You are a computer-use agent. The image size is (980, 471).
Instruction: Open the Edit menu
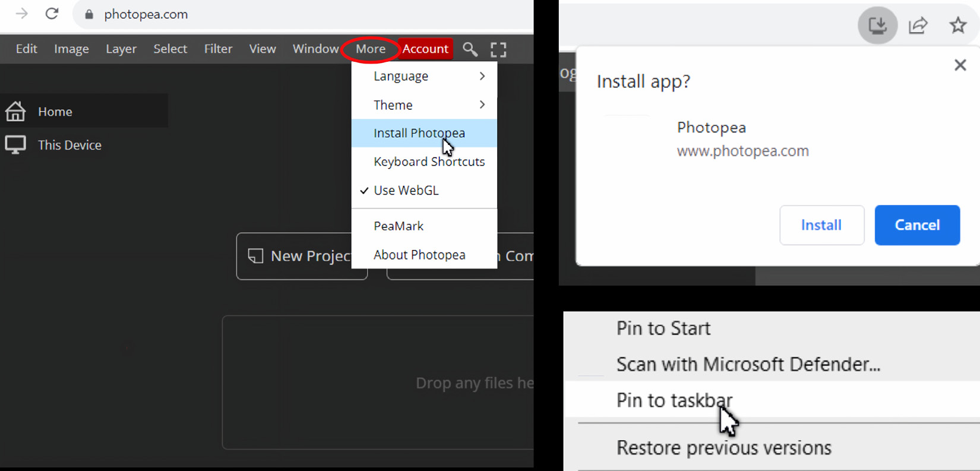click(26, 49)
